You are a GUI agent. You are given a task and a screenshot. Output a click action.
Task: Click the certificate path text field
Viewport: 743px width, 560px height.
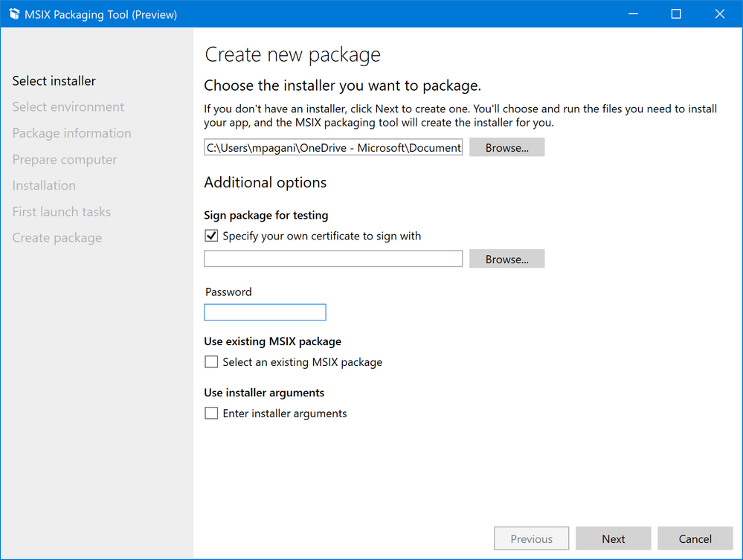[333, 259]
